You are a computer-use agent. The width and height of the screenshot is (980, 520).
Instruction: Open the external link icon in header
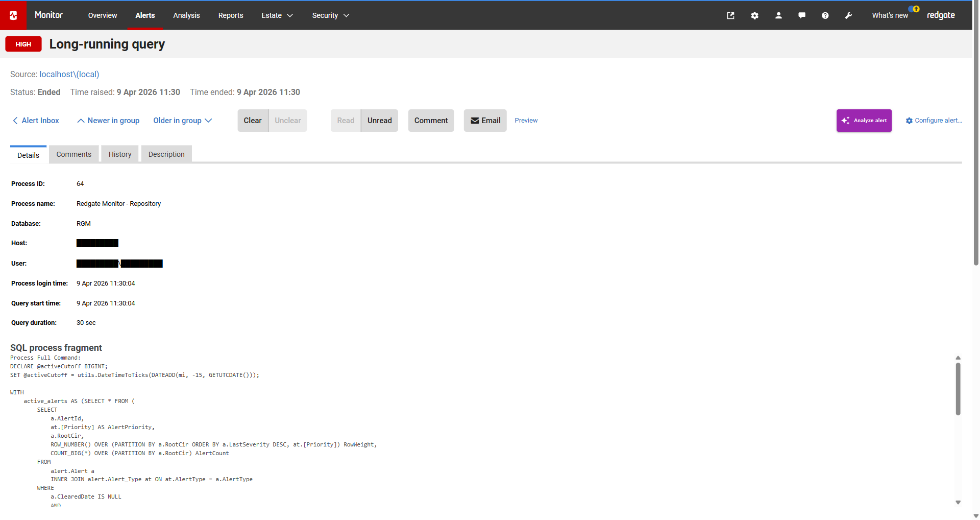click(x=730, y=15)
